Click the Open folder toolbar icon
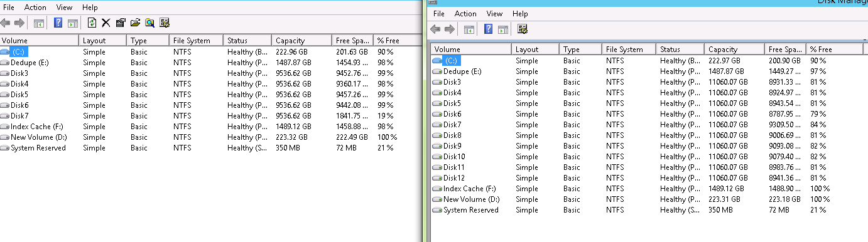 135,23
